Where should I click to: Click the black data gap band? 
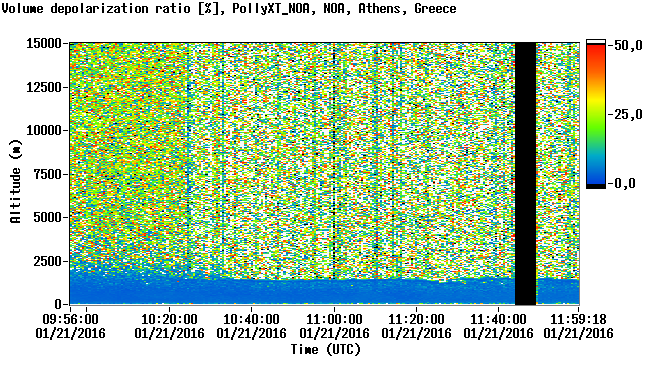coord(525,174)
